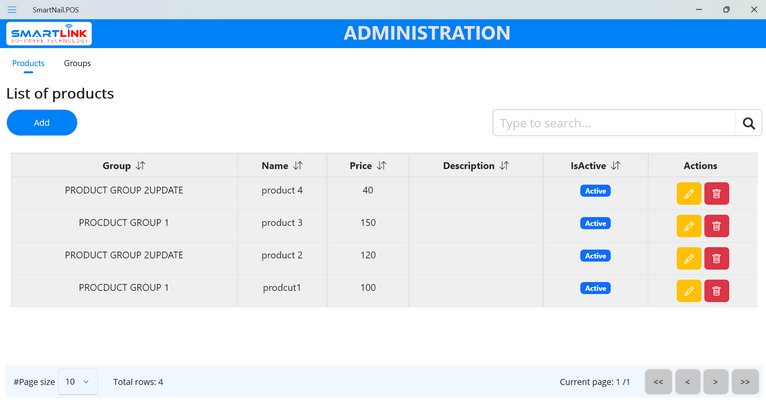Select the Products tab

[28, 63]
